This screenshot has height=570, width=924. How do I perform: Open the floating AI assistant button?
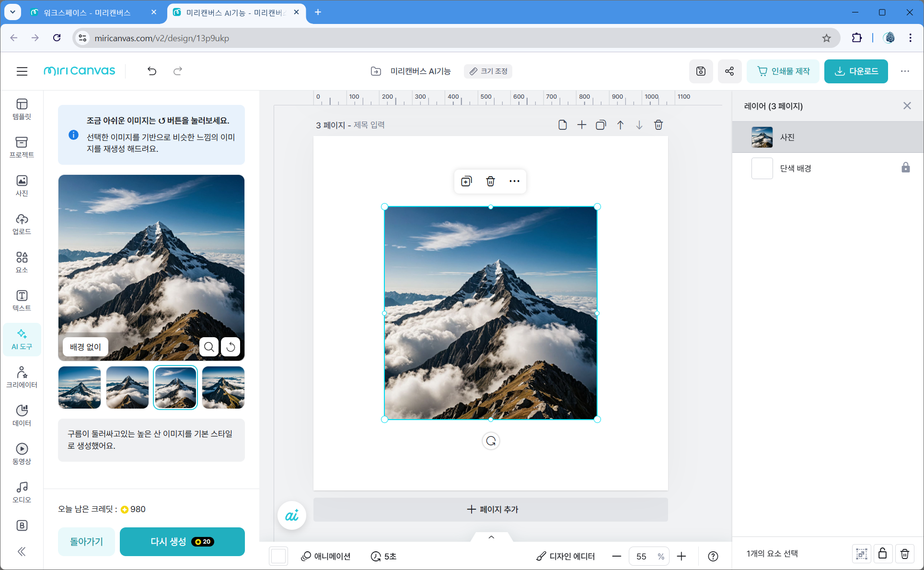click(291, 515)
